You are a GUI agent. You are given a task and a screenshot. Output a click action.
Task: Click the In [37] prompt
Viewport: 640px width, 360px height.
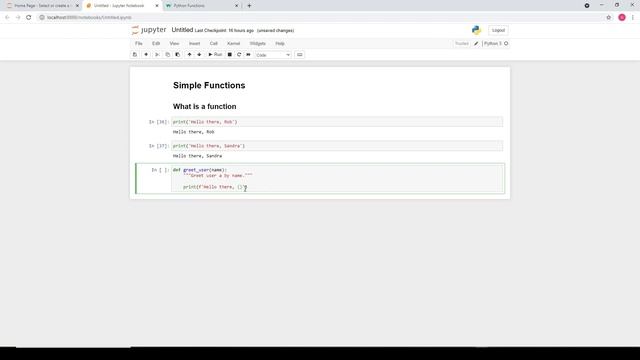(x=158, y=146)
